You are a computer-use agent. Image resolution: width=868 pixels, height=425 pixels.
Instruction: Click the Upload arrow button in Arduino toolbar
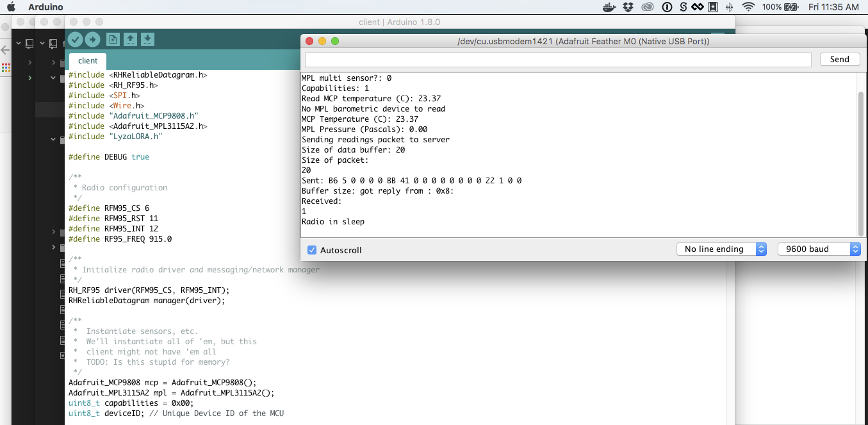[x=93, y=40]
